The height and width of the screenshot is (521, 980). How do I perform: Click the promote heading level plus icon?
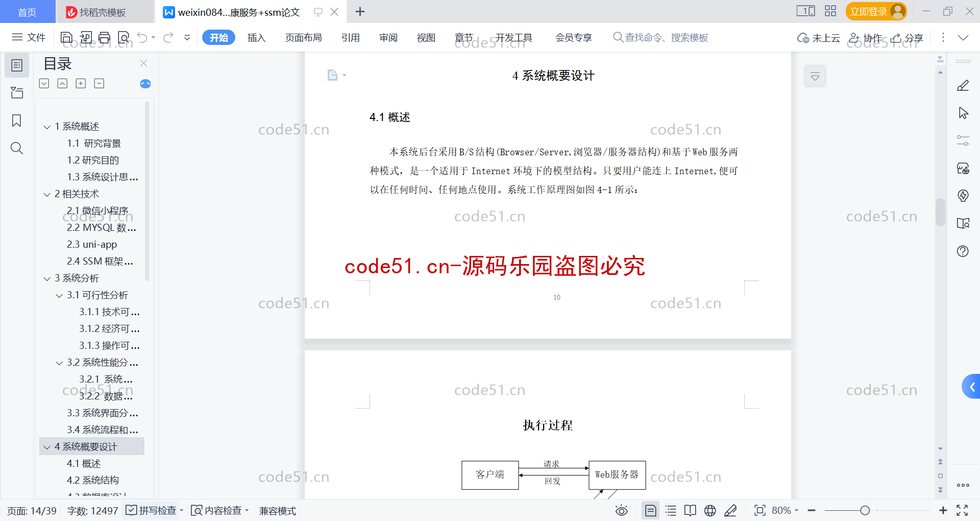81,83
